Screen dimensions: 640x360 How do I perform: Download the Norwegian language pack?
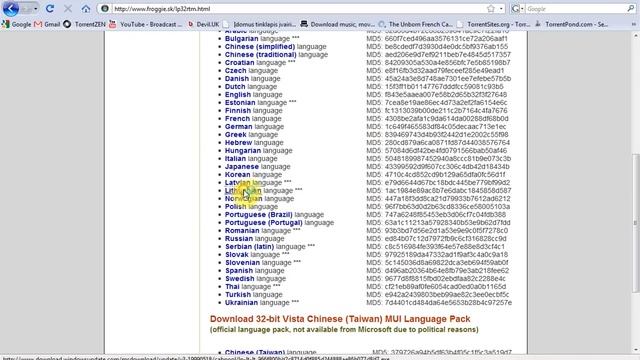pos(244,199)
